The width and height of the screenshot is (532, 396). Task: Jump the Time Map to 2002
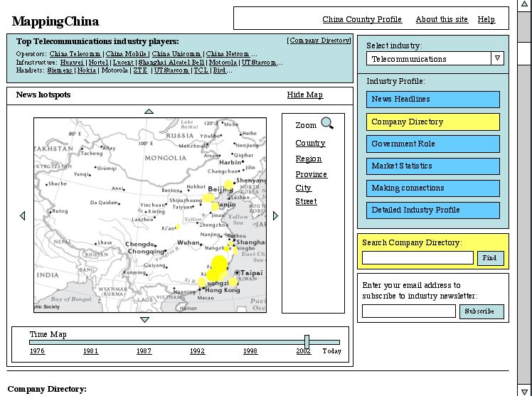click(303, 351)
